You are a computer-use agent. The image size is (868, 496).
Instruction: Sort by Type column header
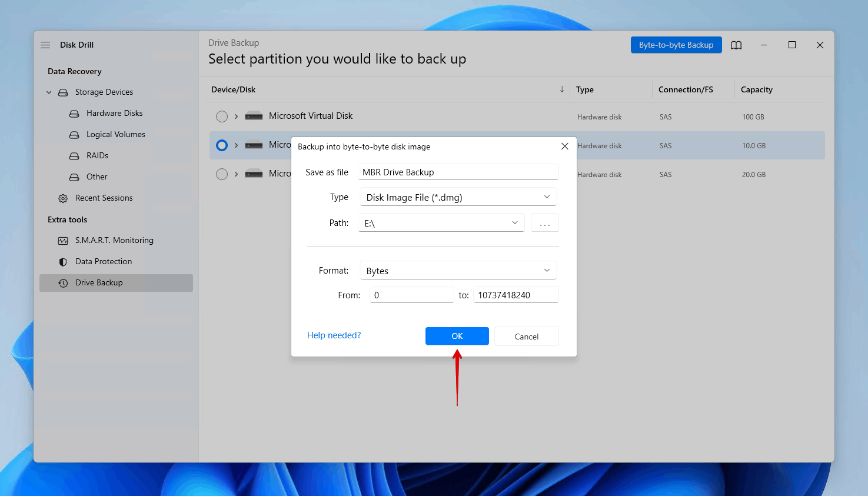(585, 89)
